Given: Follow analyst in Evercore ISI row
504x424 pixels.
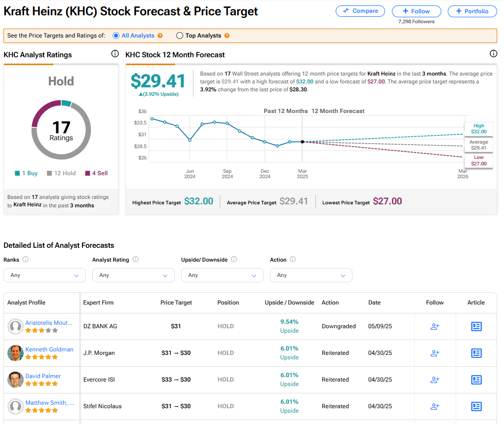Looking at the screenshot, I should (x=435, y=380).
